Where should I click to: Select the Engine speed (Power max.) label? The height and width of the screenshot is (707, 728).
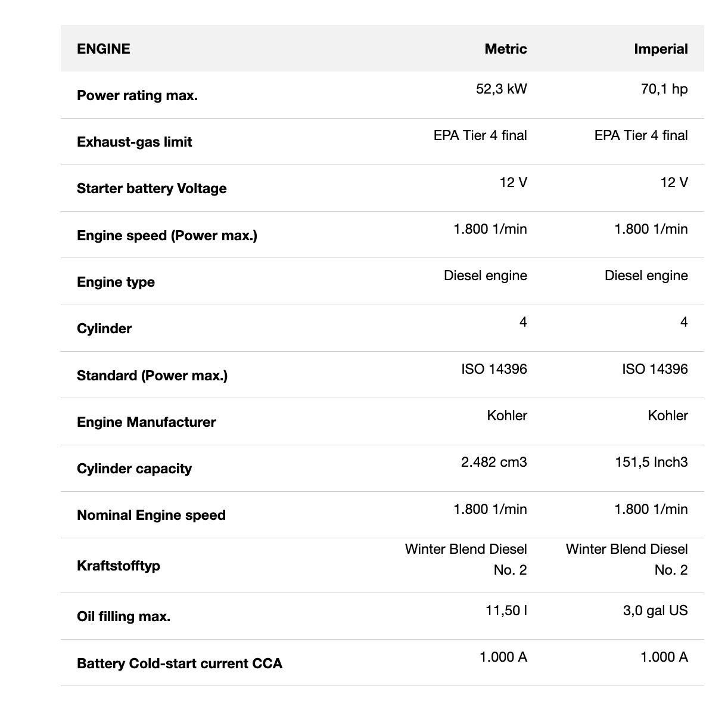point(167,235)
